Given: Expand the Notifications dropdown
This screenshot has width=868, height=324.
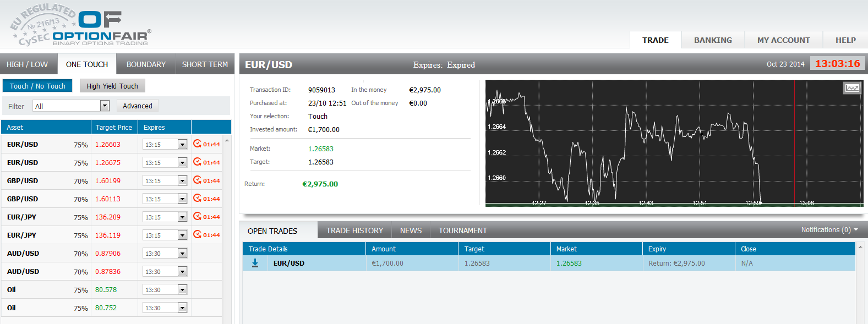Looking at the screenshot, I should tap(829, 230).
